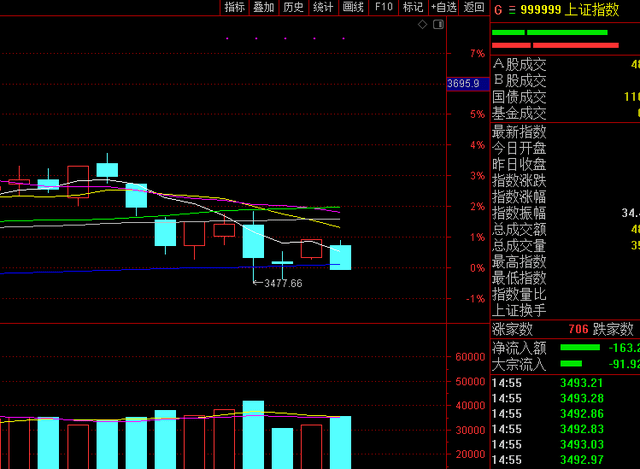This screenshot has height=469, width=640.
Task: Click the 今日开盘 label
Action: (x=519, y=148)
